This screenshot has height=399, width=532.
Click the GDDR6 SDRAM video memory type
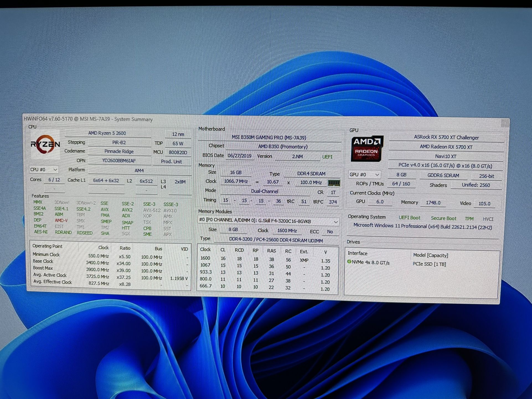(443, 175)
